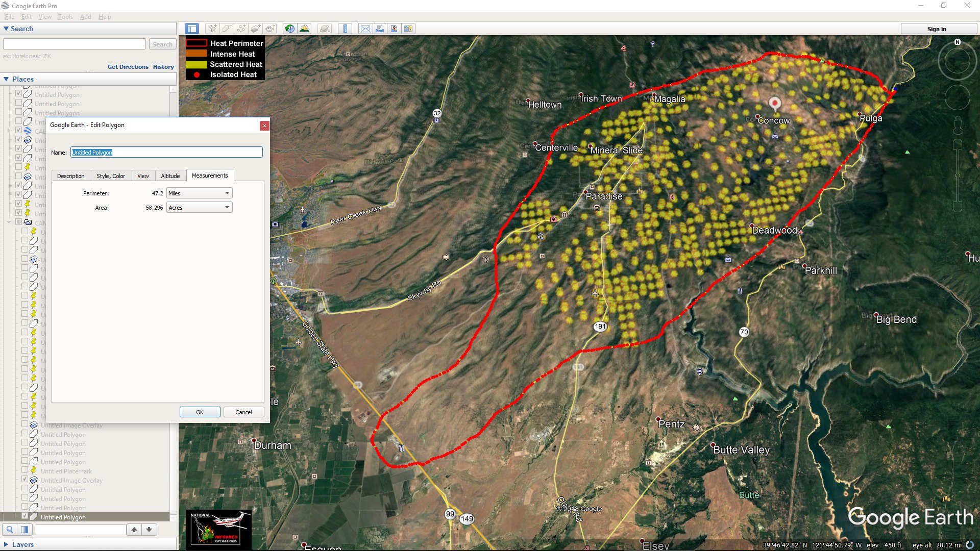Click the streaming status indicator in status bar

(x=970, y=545)
